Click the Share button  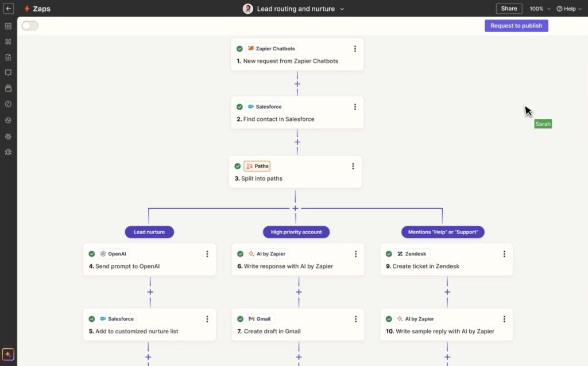click(x=509, y=9)
